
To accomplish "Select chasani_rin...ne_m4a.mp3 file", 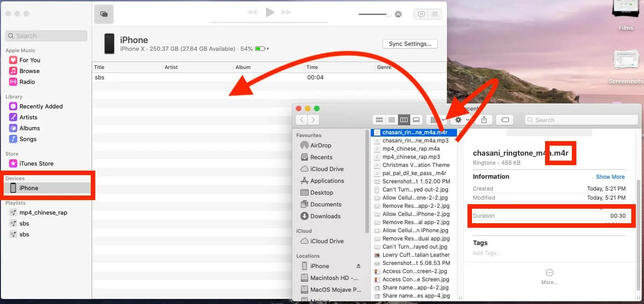I will click(x=414, y=141).
